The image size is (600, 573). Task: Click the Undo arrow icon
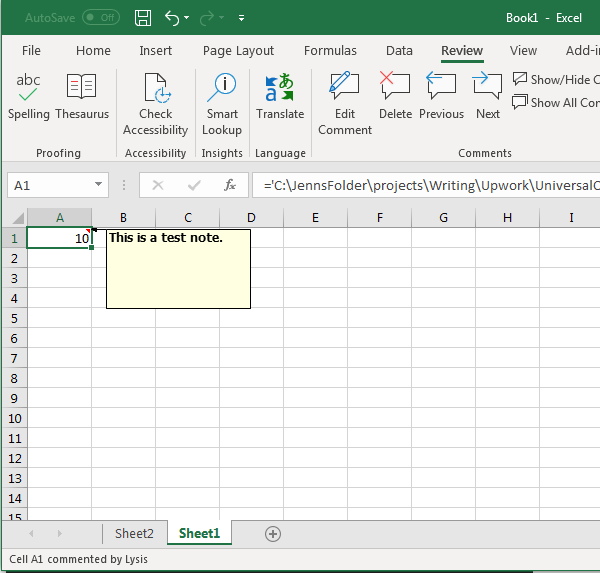click(x=172, y=18)
